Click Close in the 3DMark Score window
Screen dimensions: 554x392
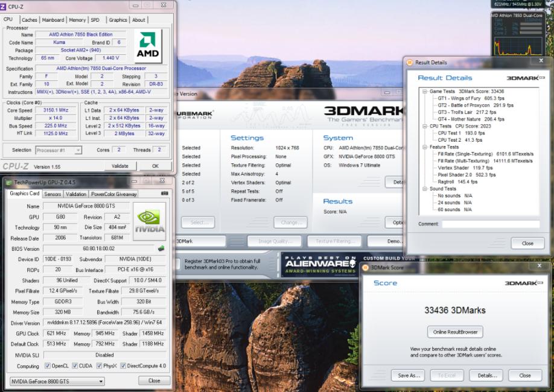point(524,375)
